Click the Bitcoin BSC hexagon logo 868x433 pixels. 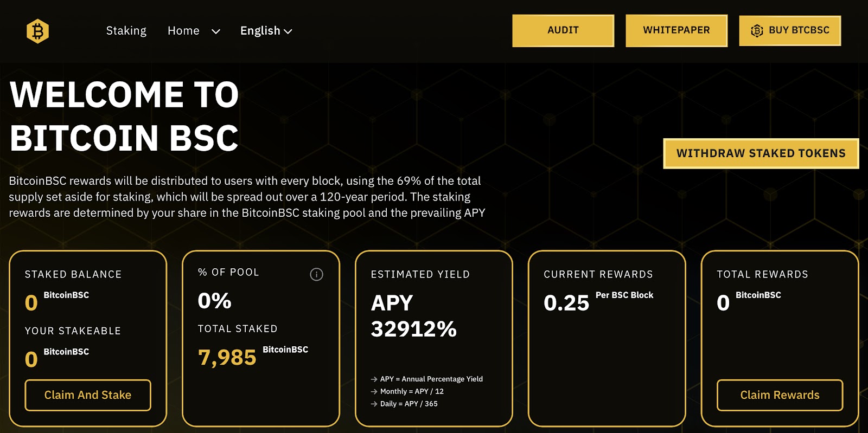click(x=37, y=31)
